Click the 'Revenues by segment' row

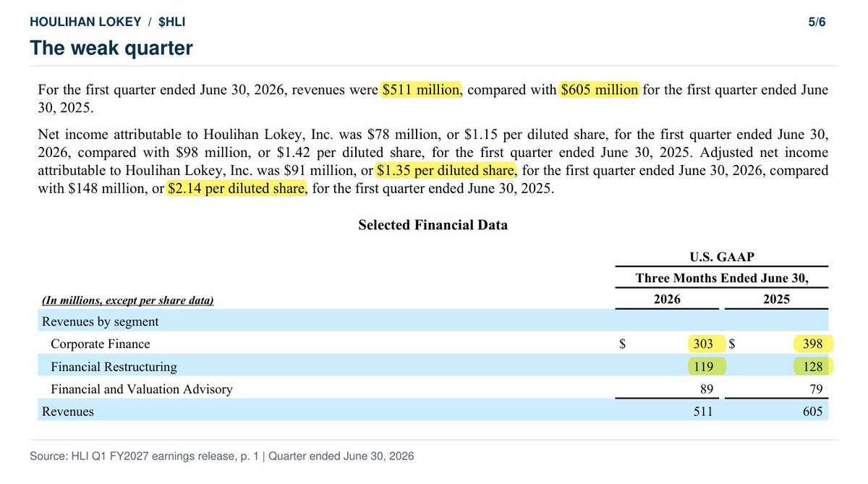pyautogui.click(x=433, y=321)
